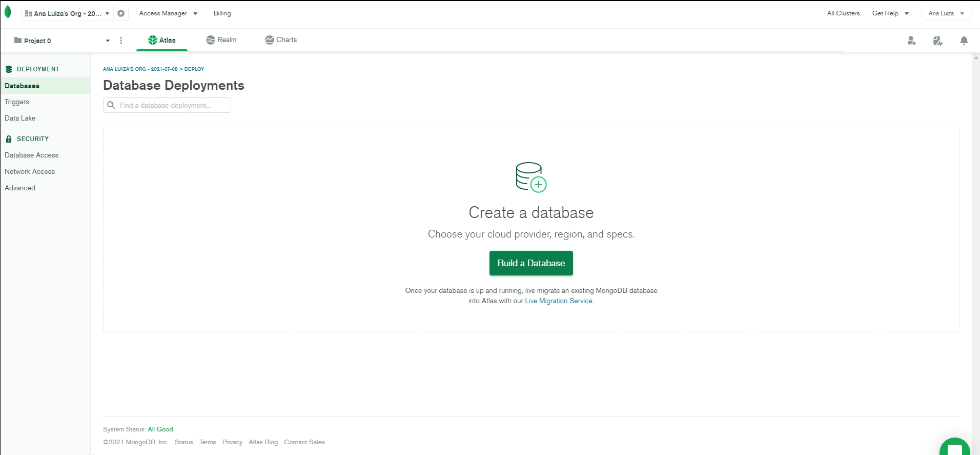
Task: Open the alerts bell icon
Action: pos(964,41)
